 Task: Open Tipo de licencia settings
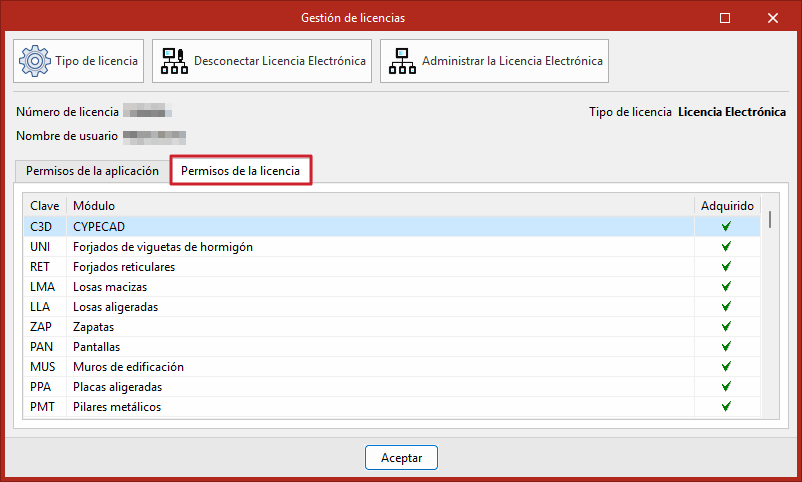(x=78, y=61)
